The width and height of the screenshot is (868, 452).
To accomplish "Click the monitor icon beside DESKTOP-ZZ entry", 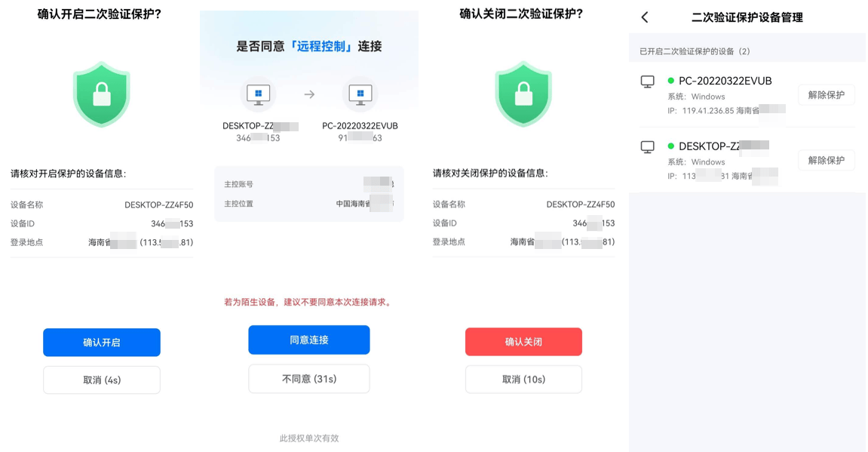I will pyautogui.click(x=648, y=147).
